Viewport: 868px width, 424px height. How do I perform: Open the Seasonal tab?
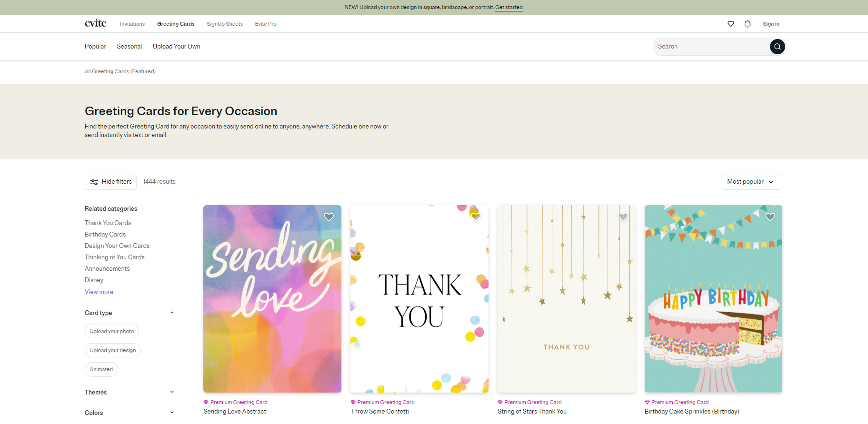129,47
